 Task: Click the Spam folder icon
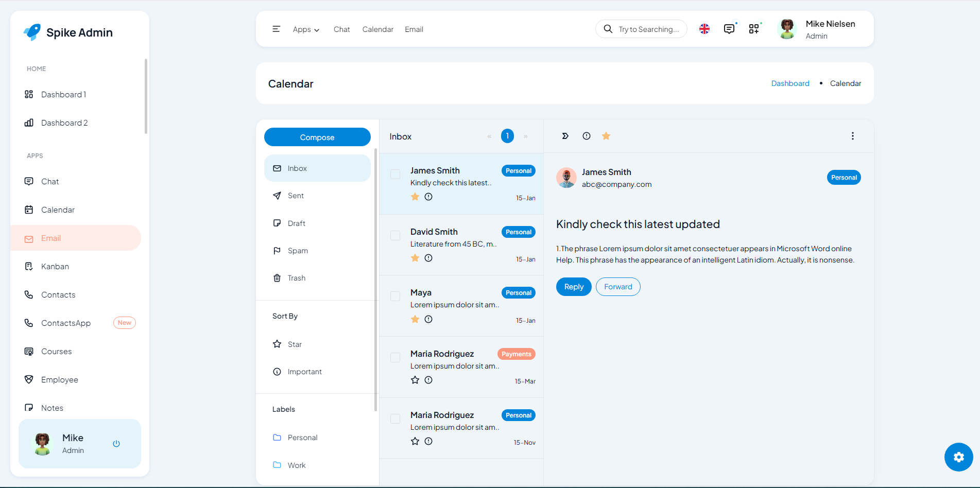tap(278, 250)
